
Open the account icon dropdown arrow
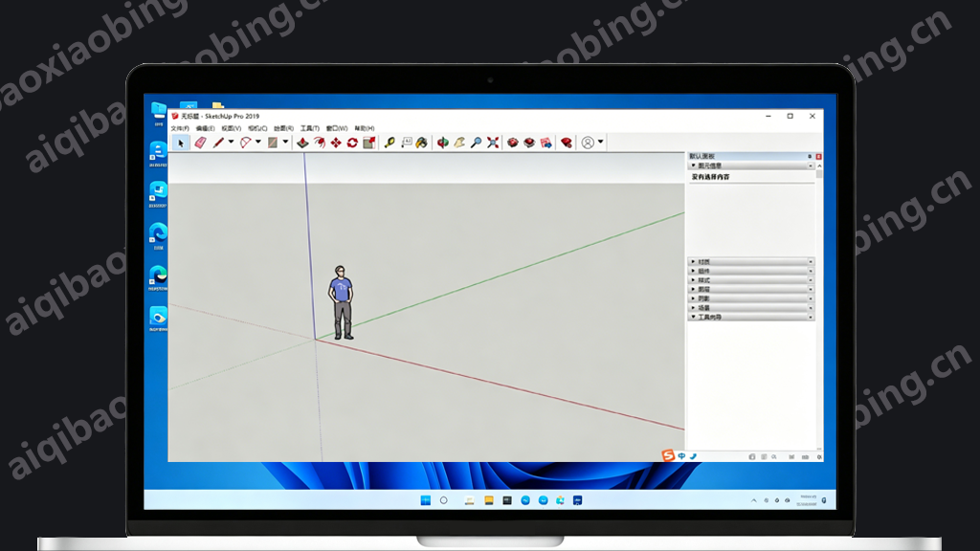pyautogui.click(x=601, y=143)
